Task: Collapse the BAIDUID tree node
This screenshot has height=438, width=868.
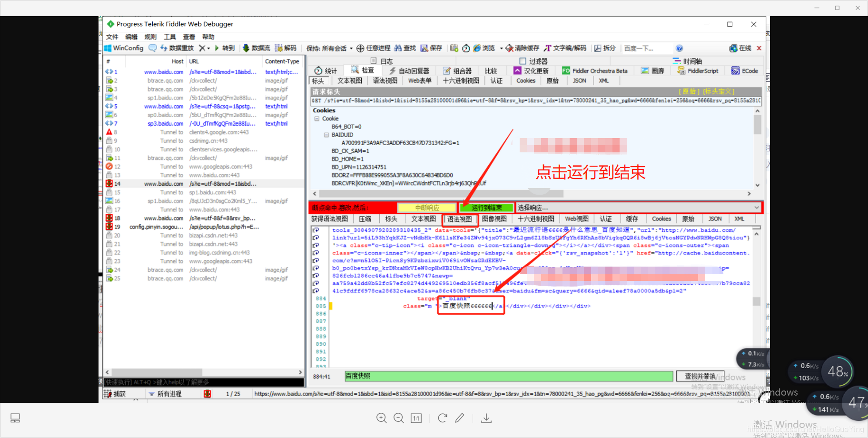Action: tap(326, 135)
